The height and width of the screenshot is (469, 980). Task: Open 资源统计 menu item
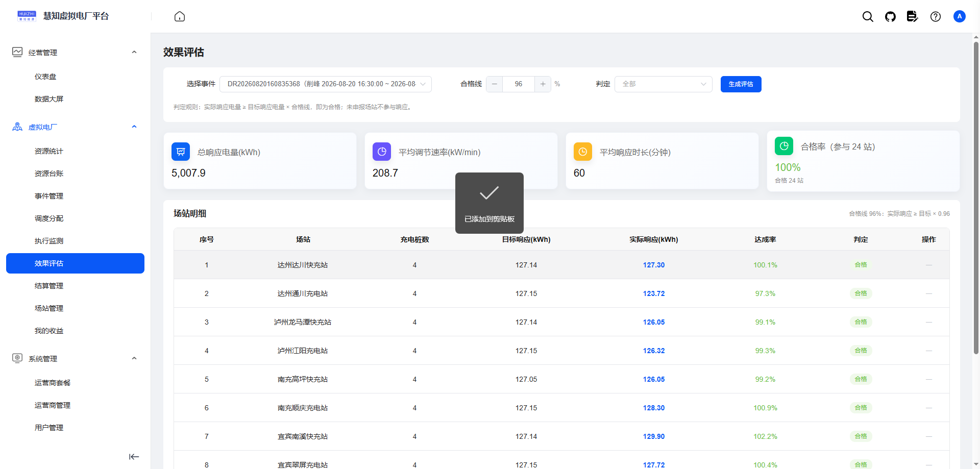(x=75, y=151)
